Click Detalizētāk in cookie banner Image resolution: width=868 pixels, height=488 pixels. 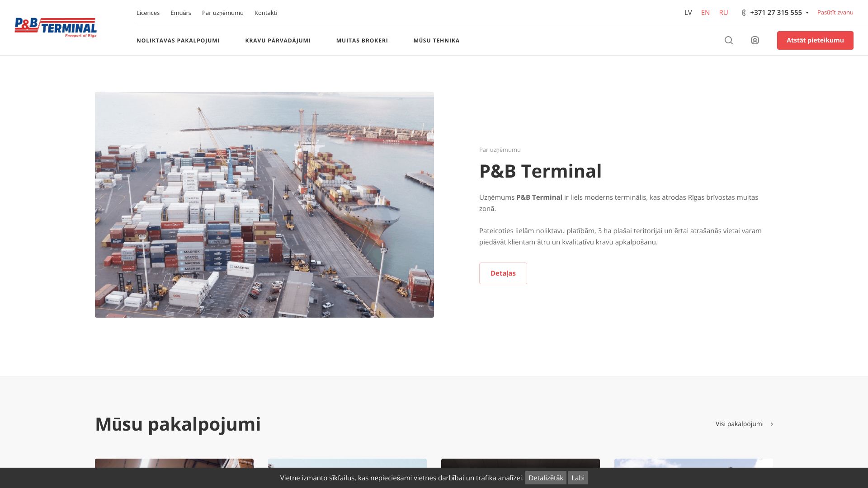coord(546,478)
